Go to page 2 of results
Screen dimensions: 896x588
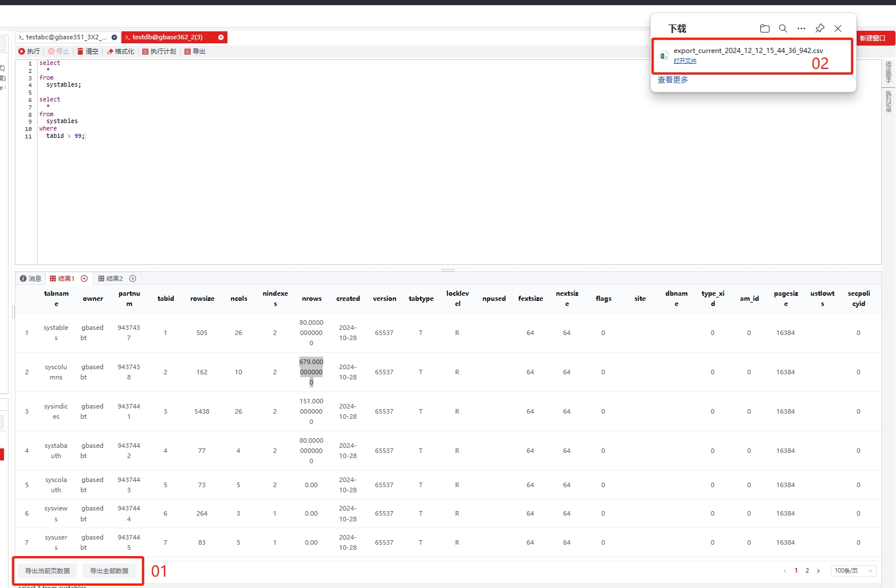pos(807,570)
